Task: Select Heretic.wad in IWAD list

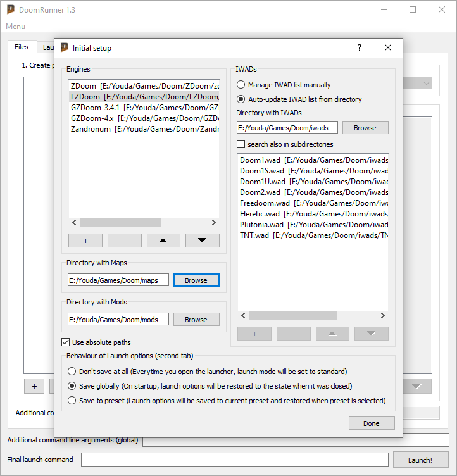Action: pos(313,214)
